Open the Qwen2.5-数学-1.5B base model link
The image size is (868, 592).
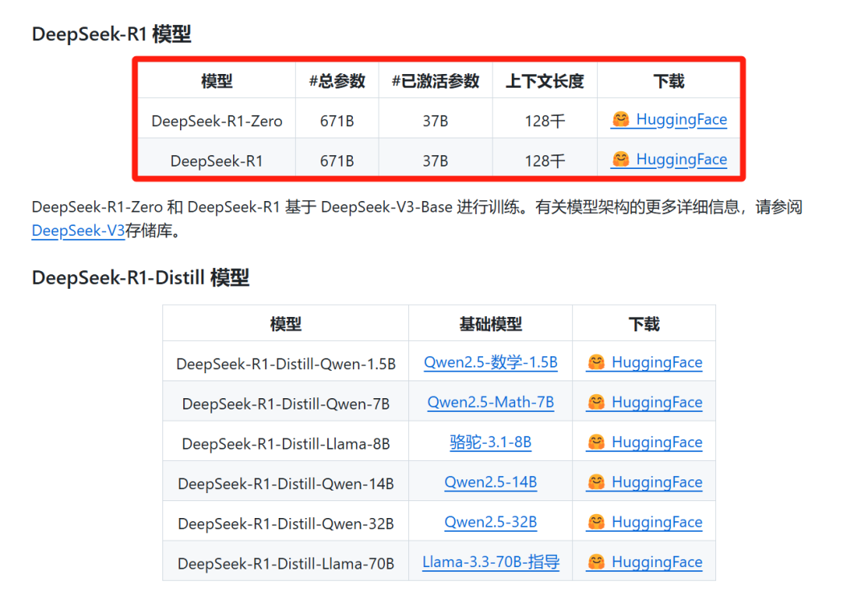pyautogui.click(x=490, y=362)
